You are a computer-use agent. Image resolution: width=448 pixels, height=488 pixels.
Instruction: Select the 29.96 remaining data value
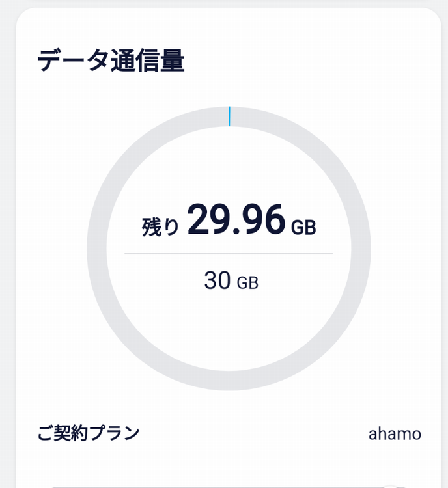tap(236, 220)
